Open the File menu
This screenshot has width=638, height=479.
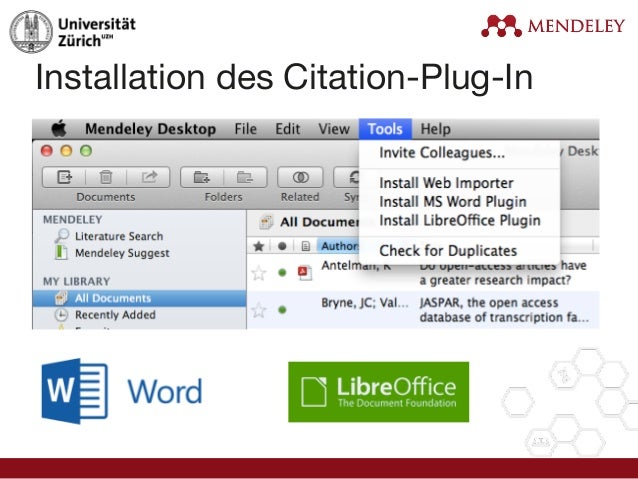(245, 129)
